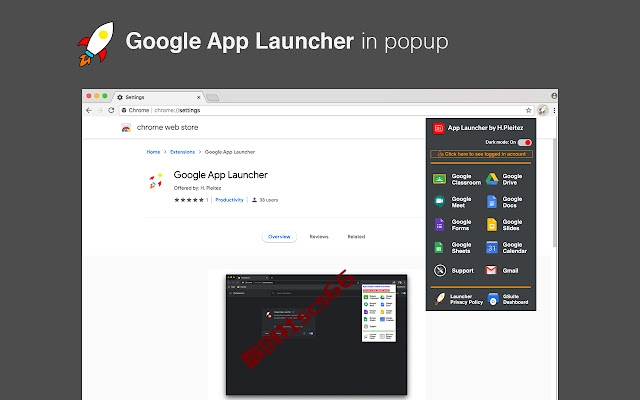
Task: Click the 'Google App Launcher' listing title
Action: click(x=221, y=175)
